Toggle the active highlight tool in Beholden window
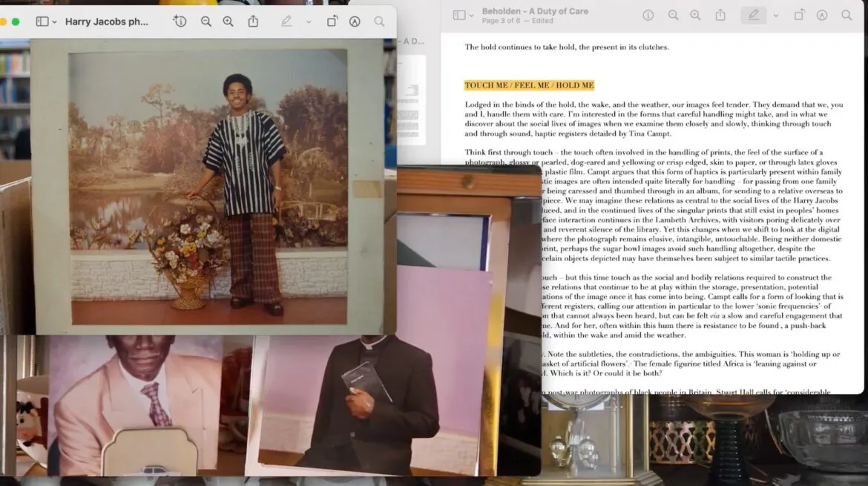868x486 pixels. click(754, 16)
